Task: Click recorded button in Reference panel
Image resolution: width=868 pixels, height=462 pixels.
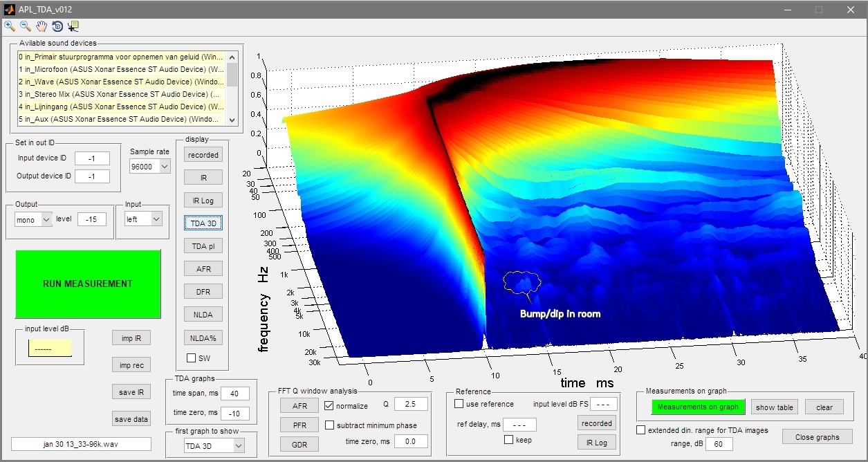Action: coord(596,423)
